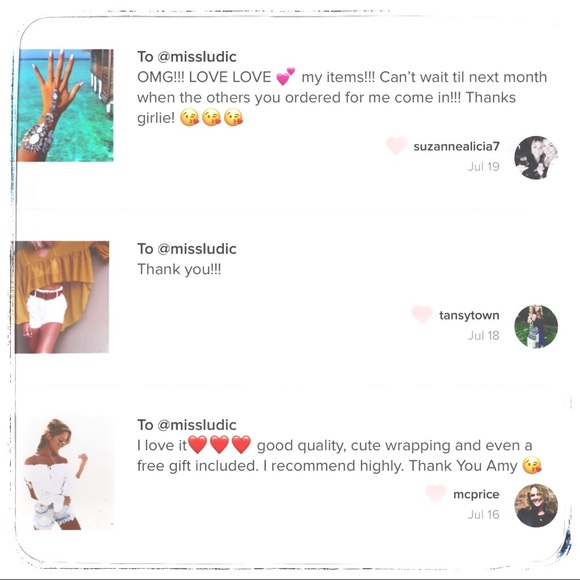Select the Jul 16 date stamp
This screenshot has height=580, width=580.
click(x=483, y=515)
